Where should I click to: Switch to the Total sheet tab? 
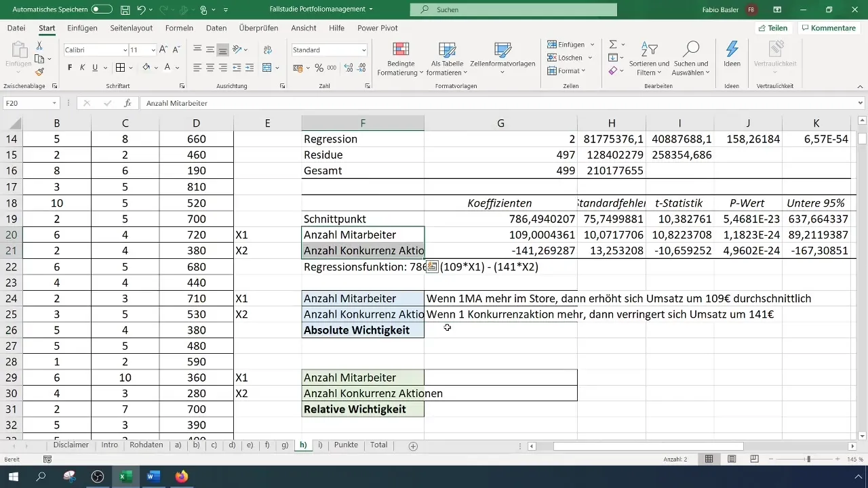coord(379,445)
